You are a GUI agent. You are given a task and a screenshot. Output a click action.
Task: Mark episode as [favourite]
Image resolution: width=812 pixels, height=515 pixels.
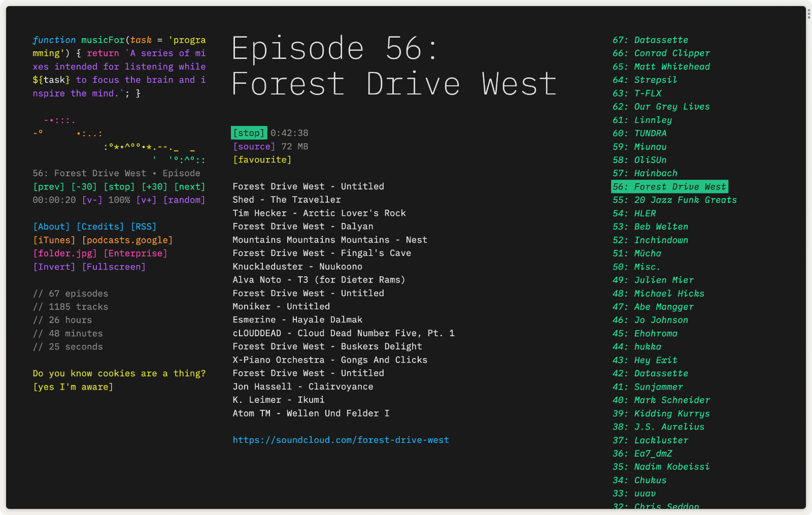pyautogui.click(x=262, y=160)
